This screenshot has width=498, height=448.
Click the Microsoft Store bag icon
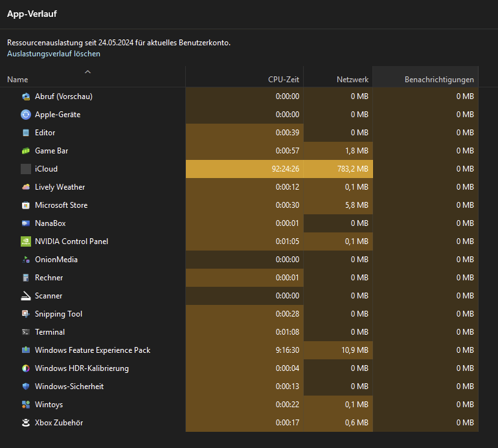(x=26, y=205)
